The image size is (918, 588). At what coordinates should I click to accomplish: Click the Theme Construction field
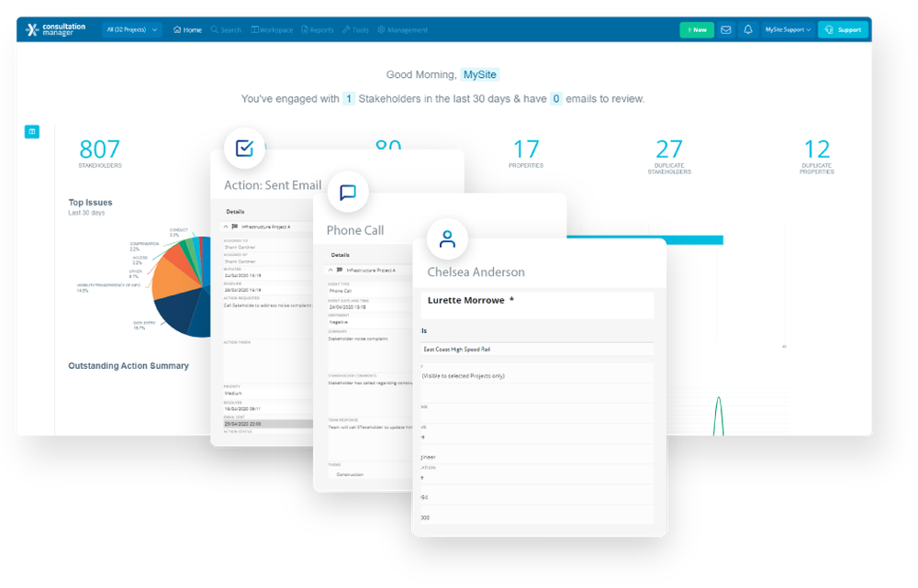pos(370,472)
